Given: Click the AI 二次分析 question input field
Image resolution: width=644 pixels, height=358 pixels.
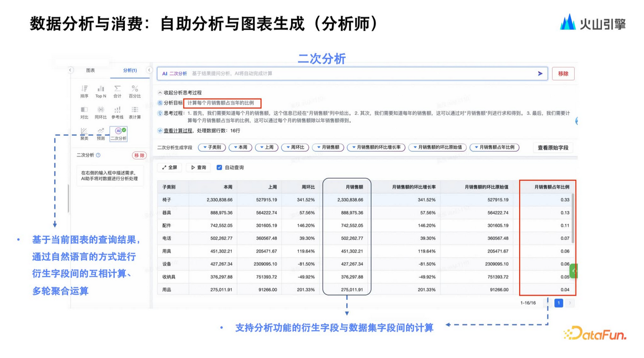Looking at the screenshot, I should click(x=357, y=73).
